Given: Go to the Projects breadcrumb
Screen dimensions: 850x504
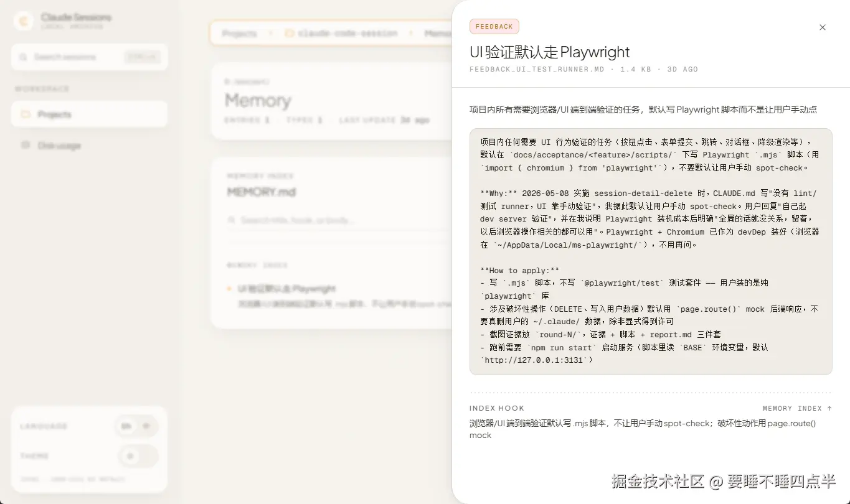Looking at the screenshot, I should pyautogui.click(x=239, y=34).
